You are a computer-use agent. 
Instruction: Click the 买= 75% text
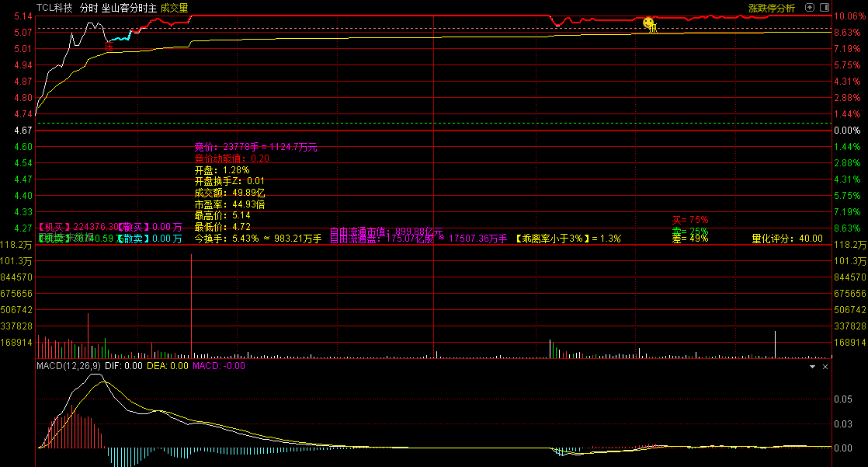coord(690,220)
